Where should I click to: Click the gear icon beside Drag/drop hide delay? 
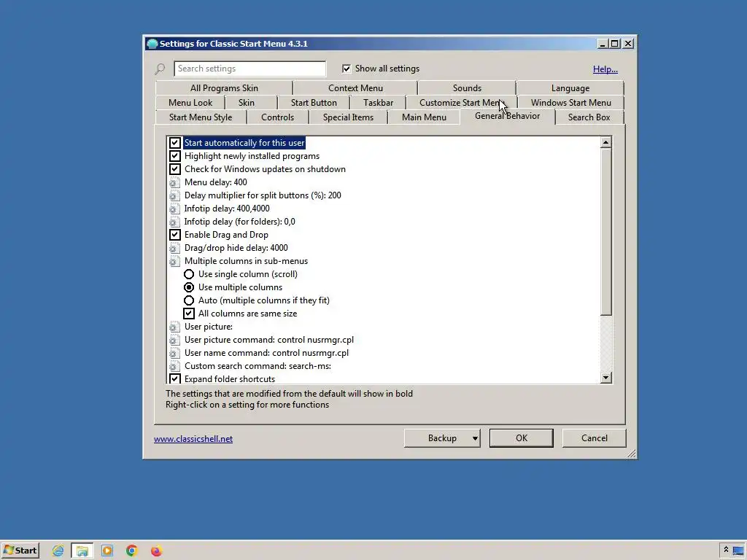(x=174, y=248)
